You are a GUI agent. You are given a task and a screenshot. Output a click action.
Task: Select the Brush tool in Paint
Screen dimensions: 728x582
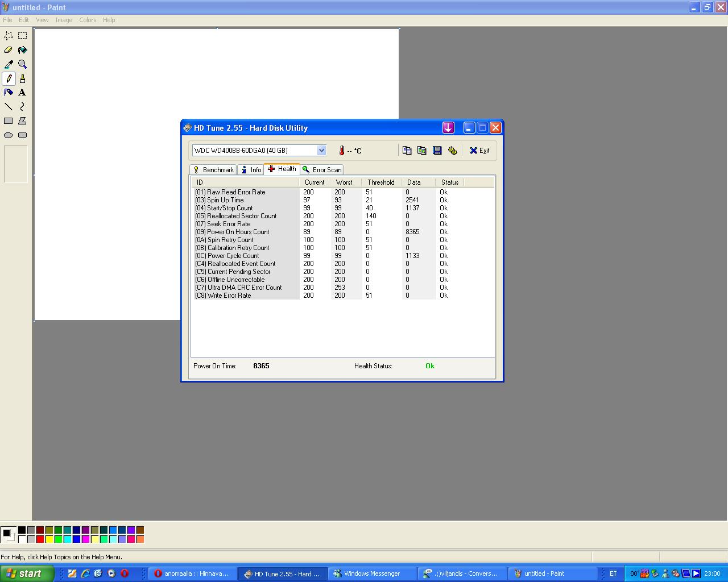[23, 78]
